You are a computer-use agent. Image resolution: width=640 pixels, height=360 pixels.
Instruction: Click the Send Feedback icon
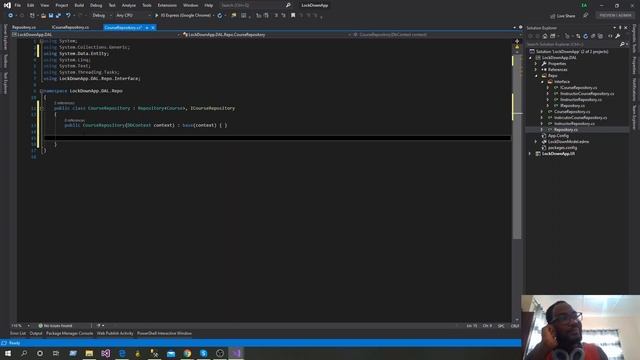[x=586, y=16]
